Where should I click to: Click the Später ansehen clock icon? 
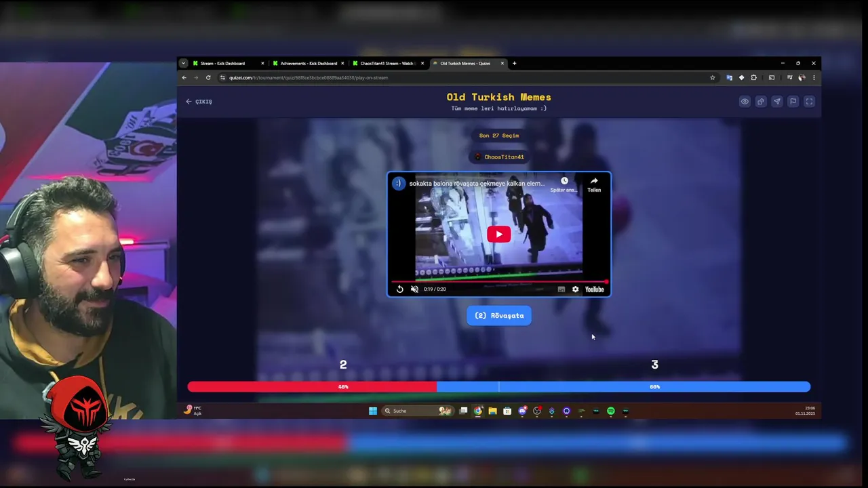click(x=564, y=181)
